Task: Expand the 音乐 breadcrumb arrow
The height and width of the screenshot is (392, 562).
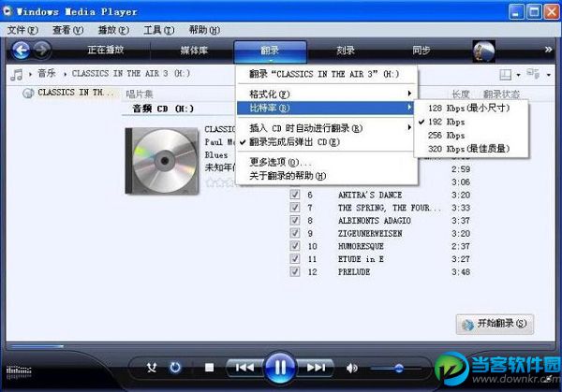Action: pyautogui.click(x=30, y=74)
